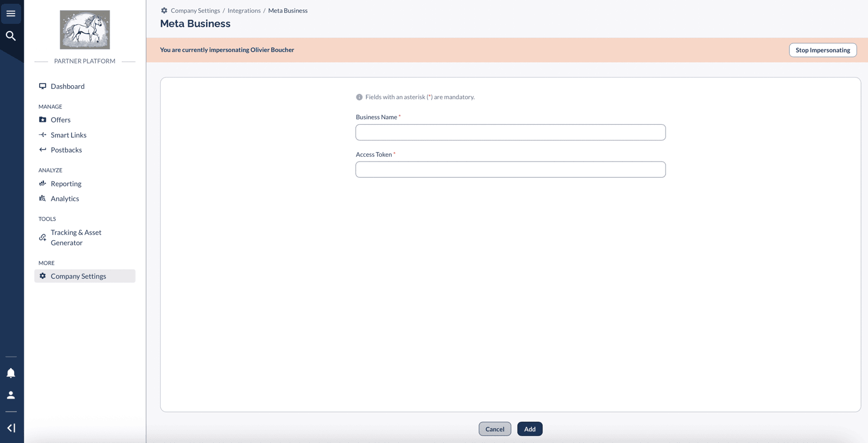Image resolution: width=868 pixels, height=443 pixels.
Task: Click the Business Name field label
Action: coord(376,117)
